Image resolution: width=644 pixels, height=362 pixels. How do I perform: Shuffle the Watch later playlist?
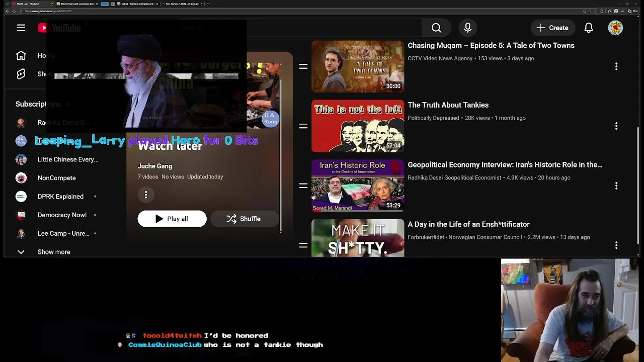coord(244,219)
